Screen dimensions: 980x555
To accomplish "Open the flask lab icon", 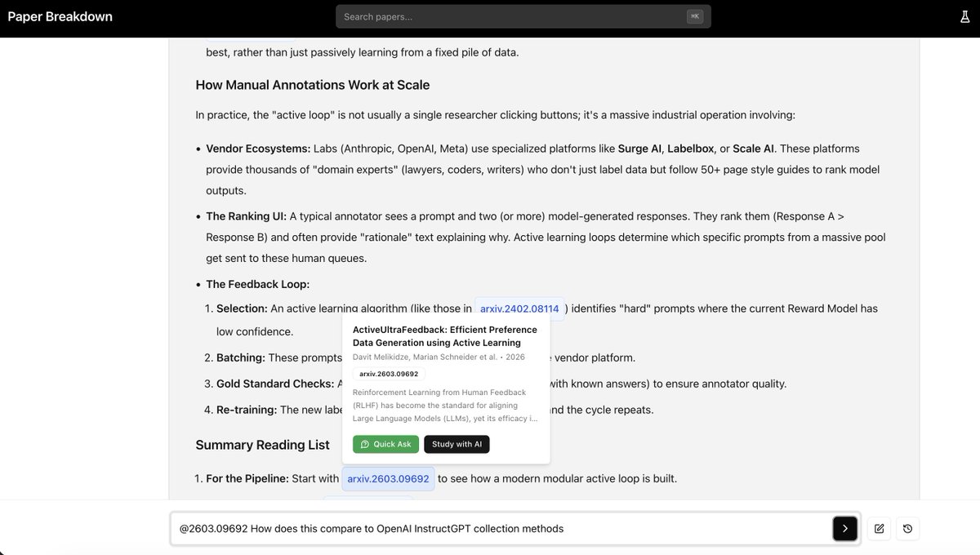I will tap(964, 17).
